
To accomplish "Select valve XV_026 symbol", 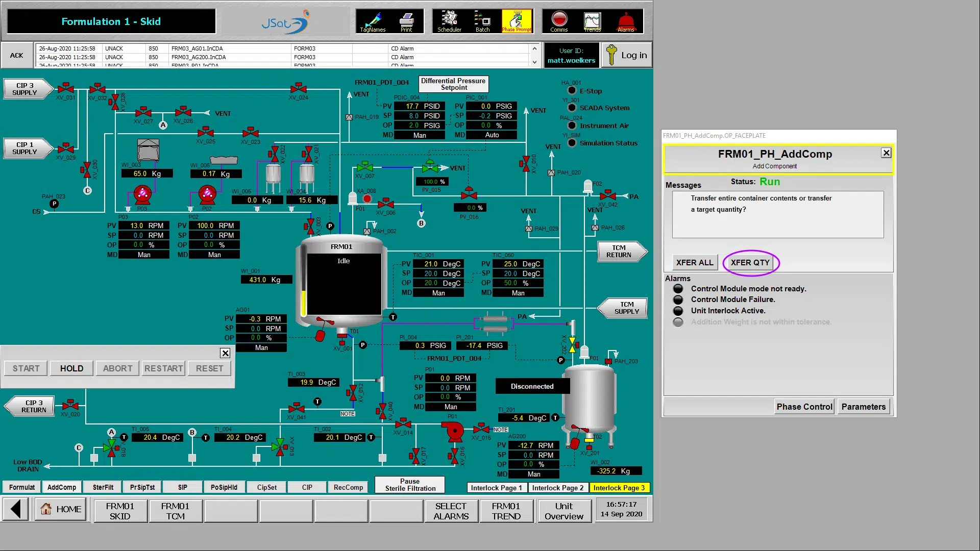I will pyautogui.click(x=183, y=112).
